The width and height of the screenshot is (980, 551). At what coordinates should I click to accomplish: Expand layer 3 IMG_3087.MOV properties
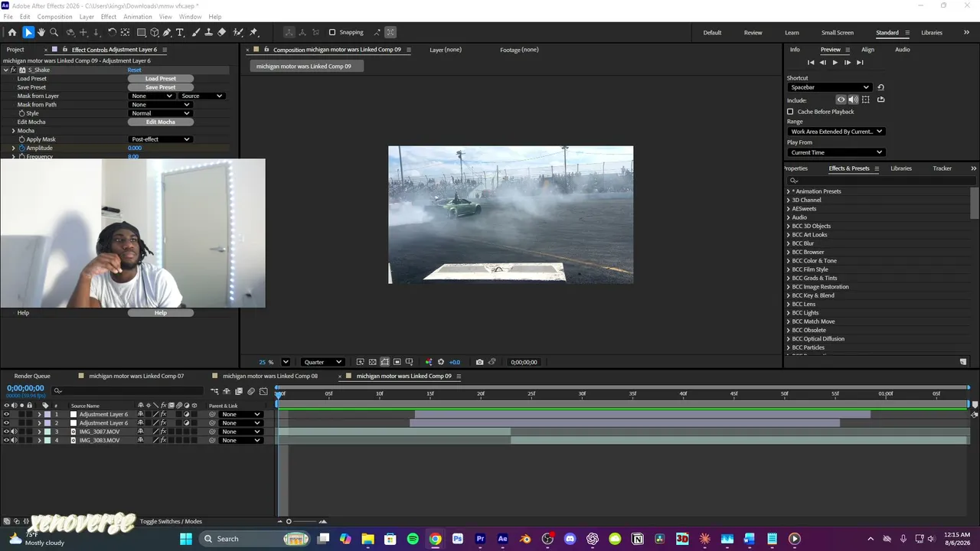39,432
